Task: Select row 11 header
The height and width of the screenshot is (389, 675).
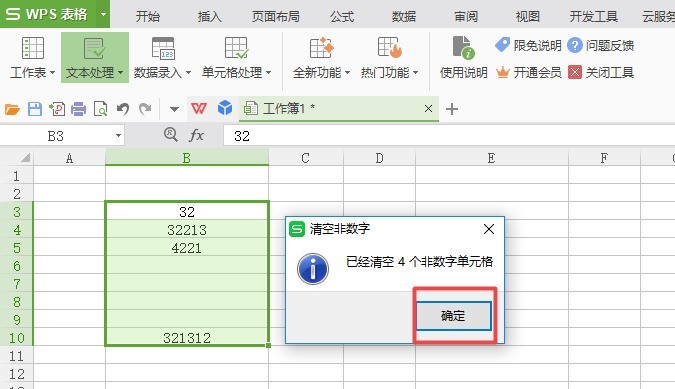Action: pos(16,356)
